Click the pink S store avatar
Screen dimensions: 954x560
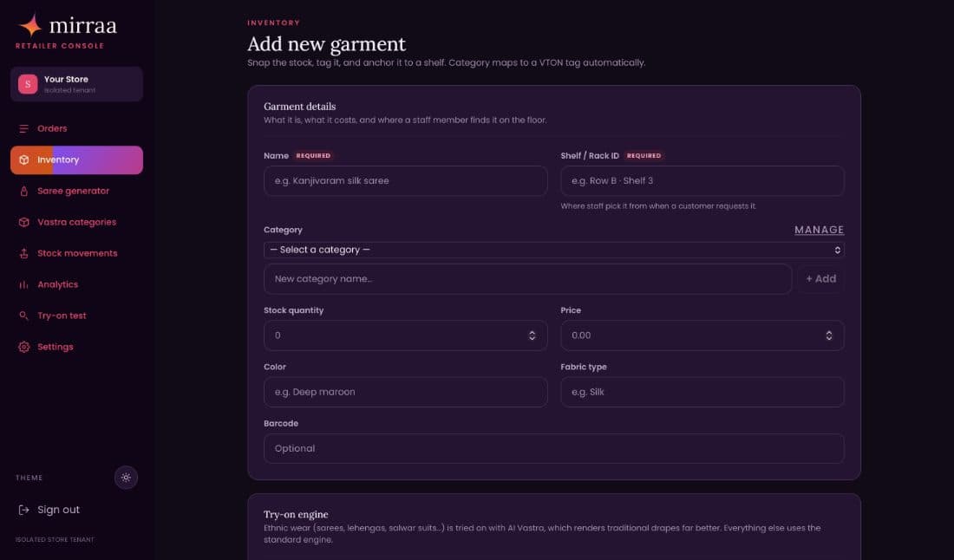(x=28, y=84)
